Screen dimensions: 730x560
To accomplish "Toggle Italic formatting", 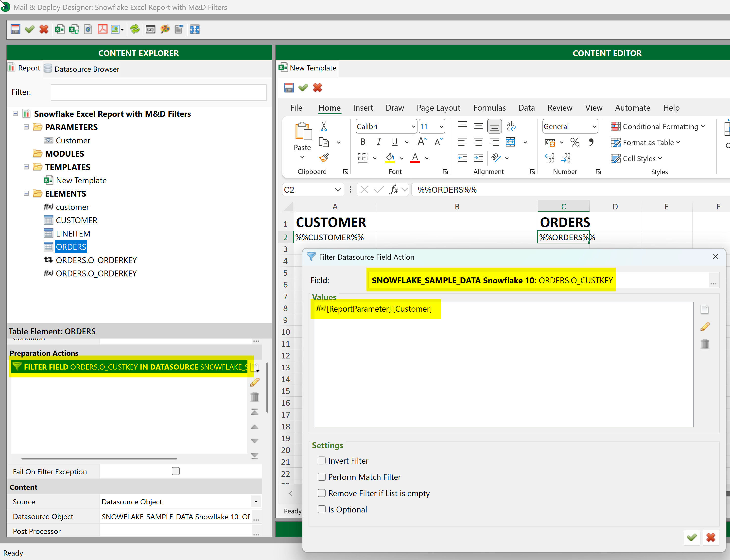I will tap(379, 142).
